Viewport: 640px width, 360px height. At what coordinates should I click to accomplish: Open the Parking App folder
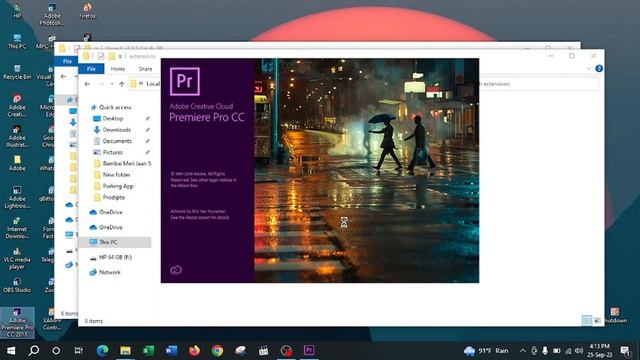pos(118,186)
